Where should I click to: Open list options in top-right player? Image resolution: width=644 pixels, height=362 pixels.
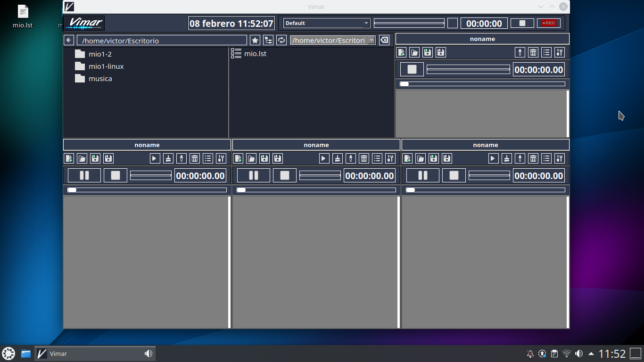click(x=546, y=52)
